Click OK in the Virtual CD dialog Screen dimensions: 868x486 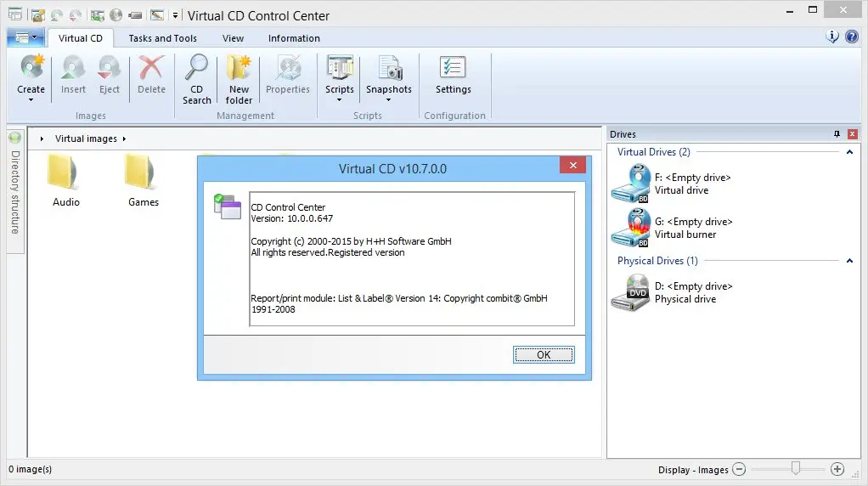(544, 355)
